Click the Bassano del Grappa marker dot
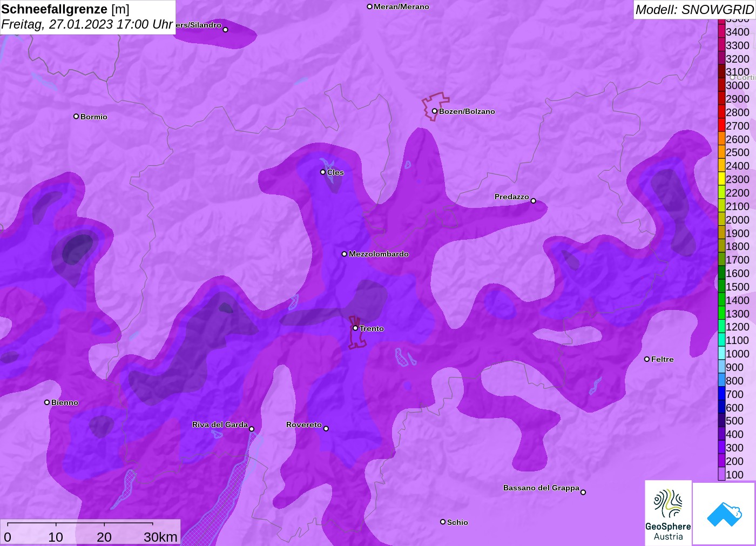 pos(583,492)
